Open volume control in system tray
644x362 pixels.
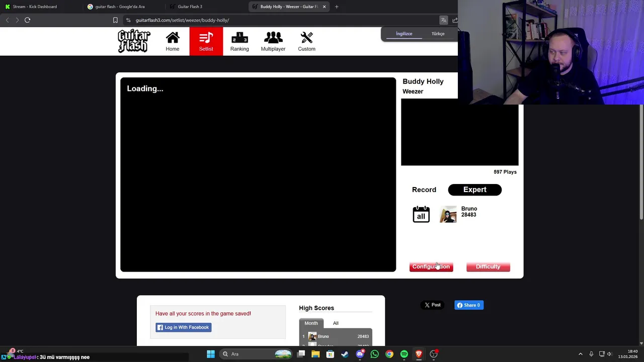tap(609, 354)
